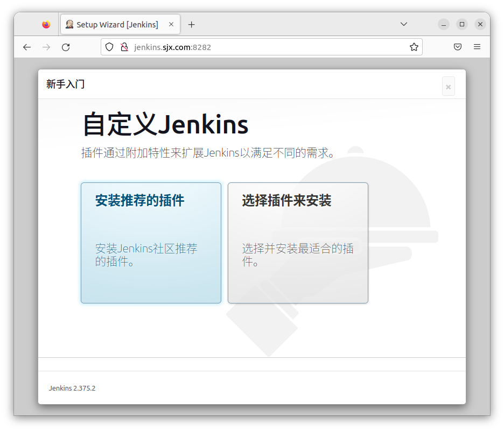The height and width of the screenshot is (431, 504).
Task: Open the tab list dropdown chevron
Action: coord(404,24)
